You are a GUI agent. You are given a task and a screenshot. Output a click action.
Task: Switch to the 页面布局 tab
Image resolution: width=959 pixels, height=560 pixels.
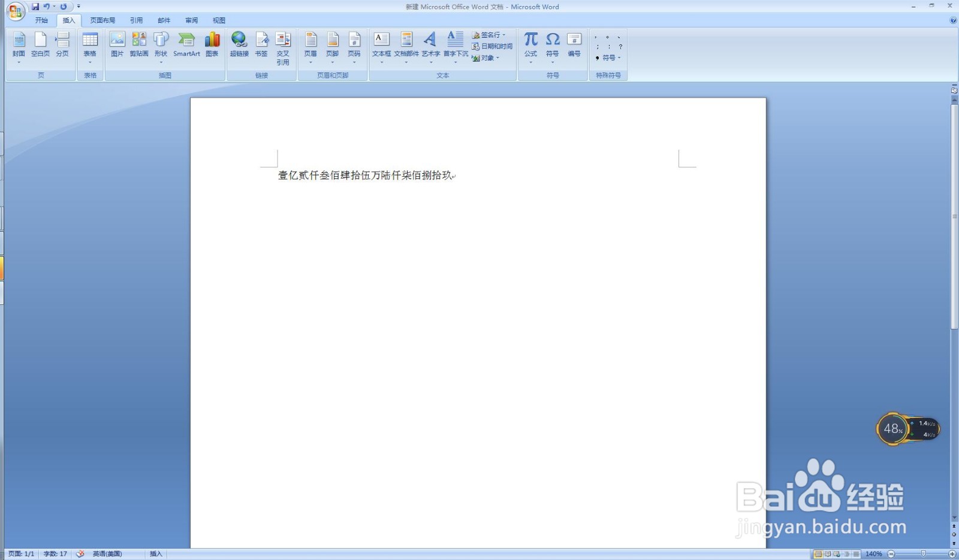pos(102,20)
